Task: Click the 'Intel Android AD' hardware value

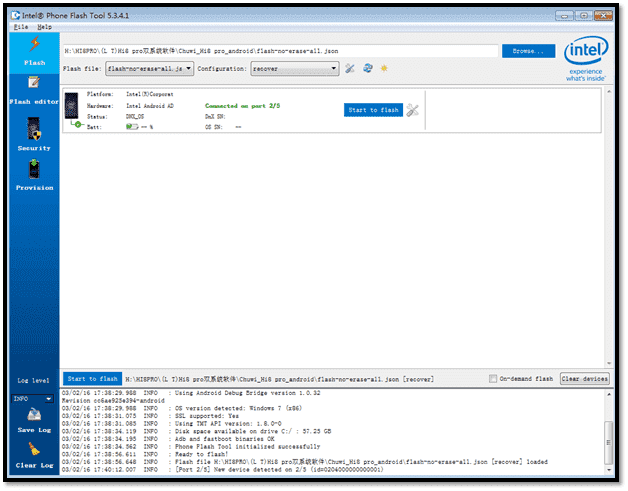Action: [x=150, y=106]
